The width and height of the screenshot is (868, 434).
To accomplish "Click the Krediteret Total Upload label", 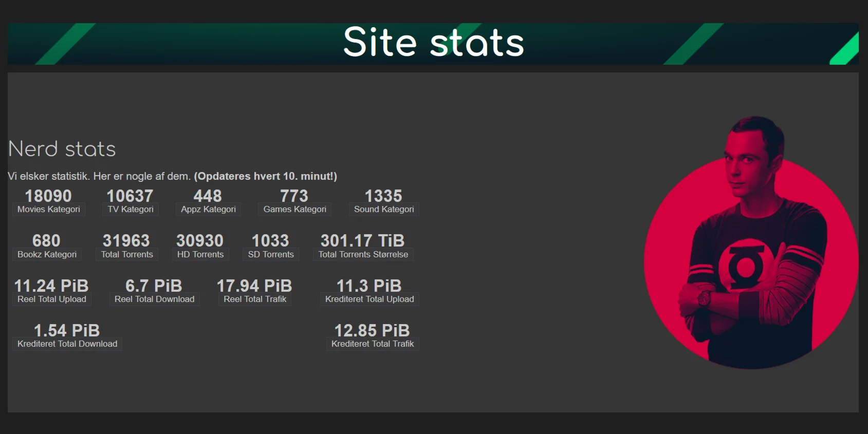I will pyautogui.click(x=370, y=299).
